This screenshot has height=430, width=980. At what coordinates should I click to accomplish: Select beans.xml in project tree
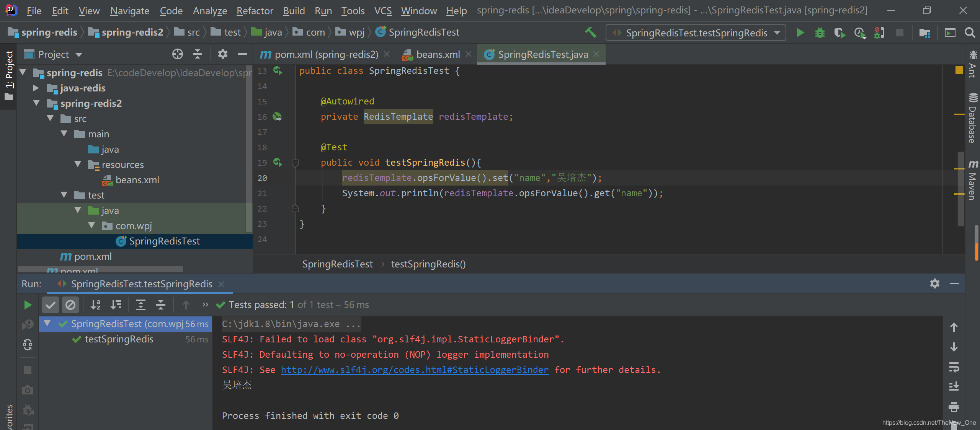click(137, 180)
